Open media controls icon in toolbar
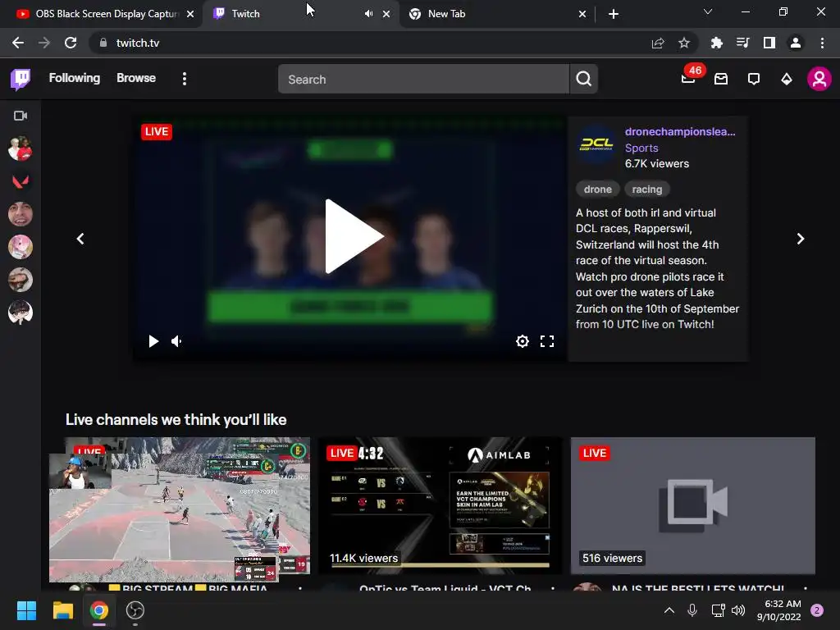840x630 pixels. pyautogui.click(x=742, y=43)
